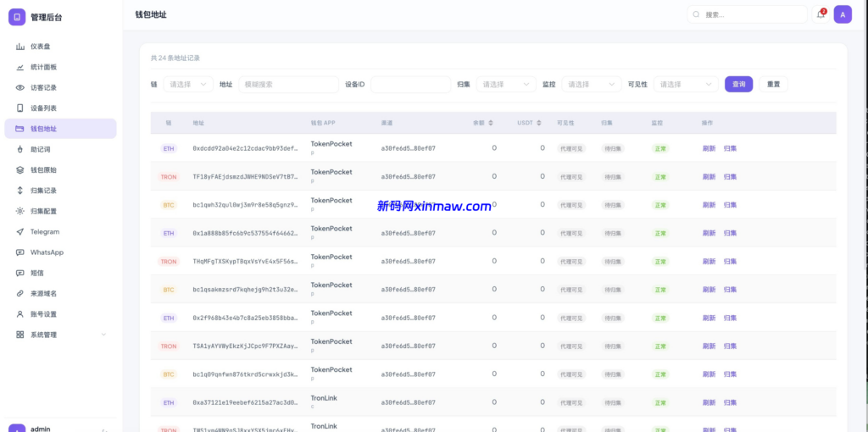Open the 监控 dropdown filter

pos(591,85)
